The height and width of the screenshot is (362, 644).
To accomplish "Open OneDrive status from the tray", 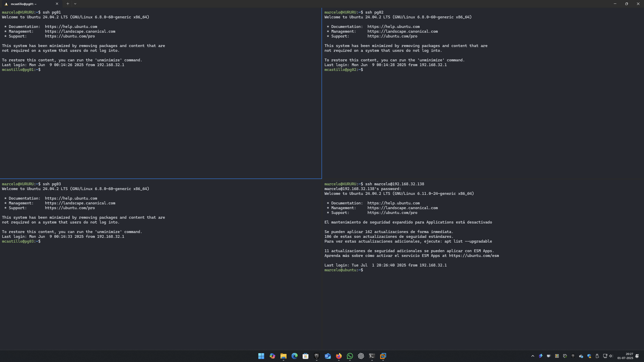I will coord(581,356).
